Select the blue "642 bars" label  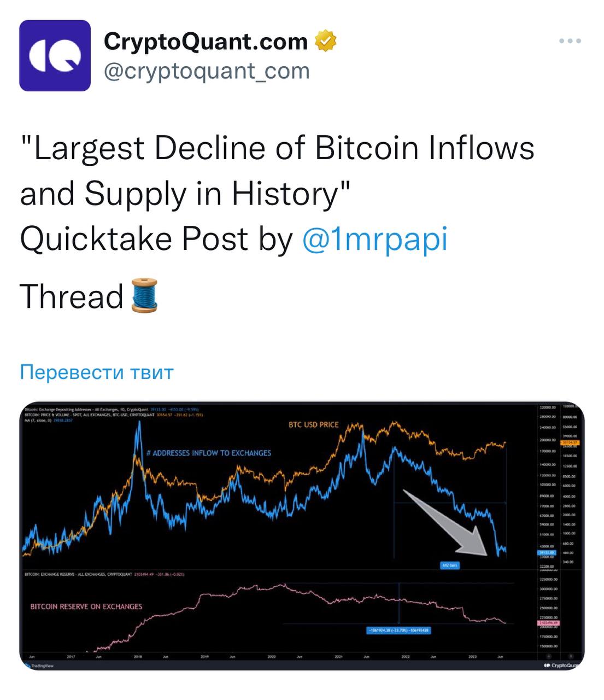(449, 565)
